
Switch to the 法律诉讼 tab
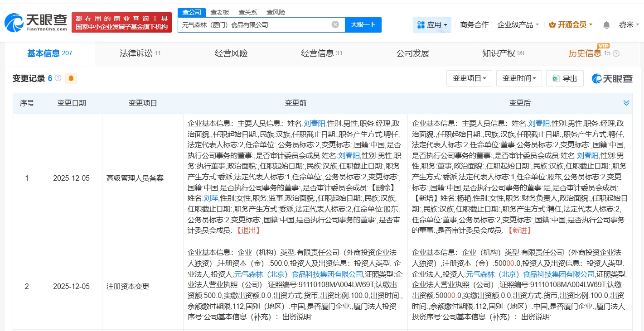[x=140, y=53]
